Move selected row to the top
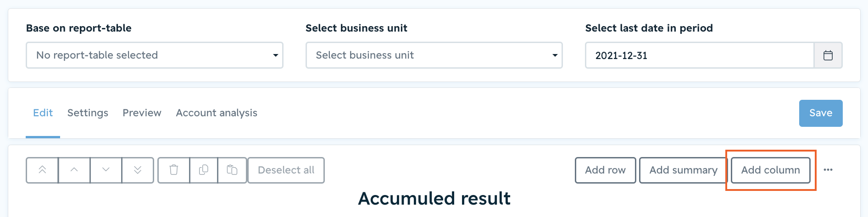 [42, 170]
